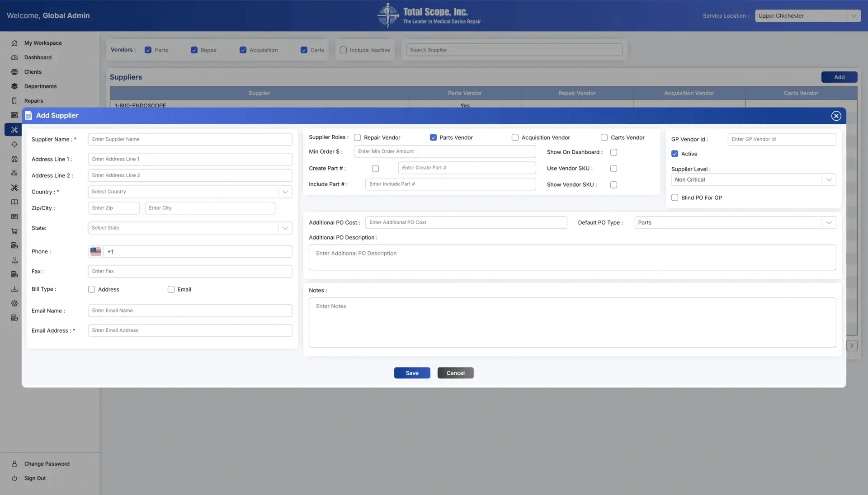
Task: Click the shopping cart sidebar icon
Action: pos(14,231)
